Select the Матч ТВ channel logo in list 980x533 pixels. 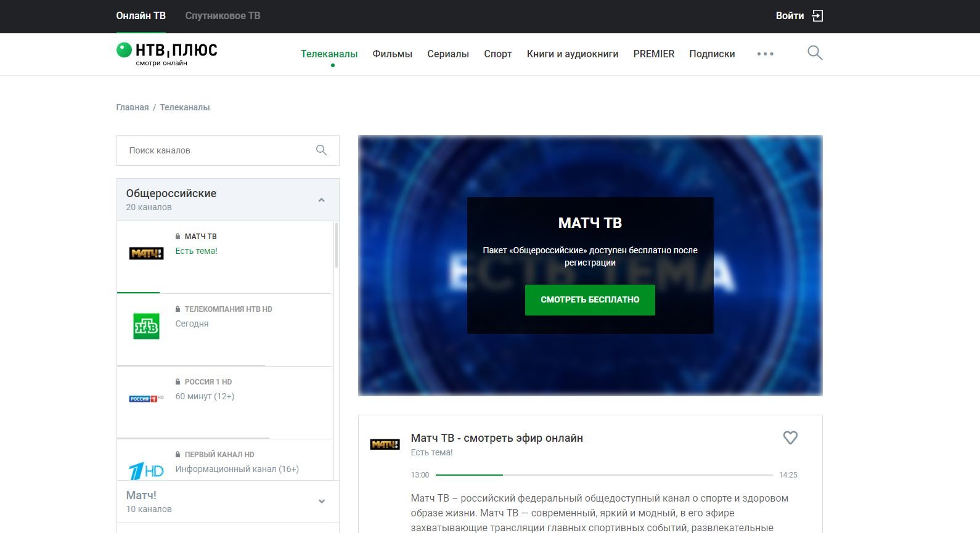click(146, 253)
